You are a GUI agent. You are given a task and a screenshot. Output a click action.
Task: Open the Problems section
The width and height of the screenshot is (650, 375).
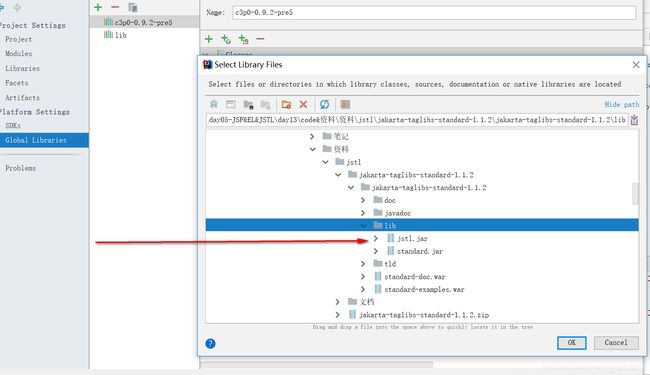click(21, 168)
